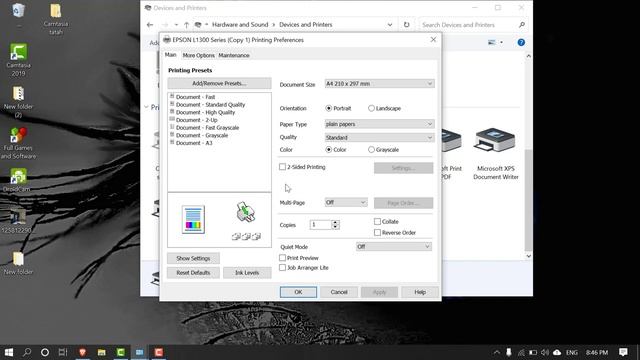Open New folder desktop icon
640x360 pixels.
18,263
